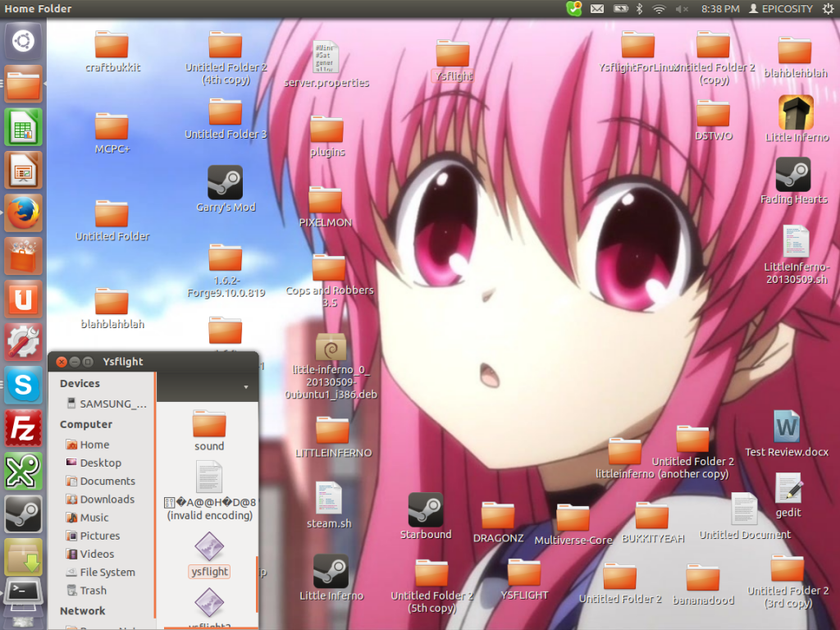Open File System in the Ysflight sidebar
The height and width of the screenshot is (630, 840).
click(x=101, y=572)
